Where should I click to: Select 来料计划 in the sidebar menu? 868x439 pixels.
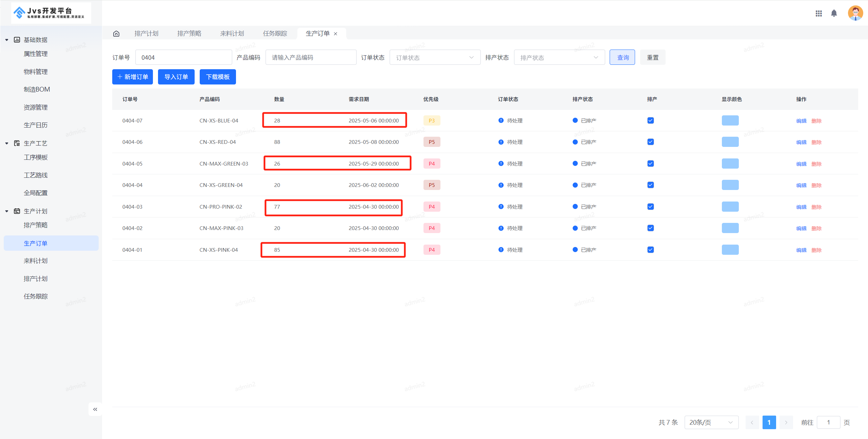point(36,261)
